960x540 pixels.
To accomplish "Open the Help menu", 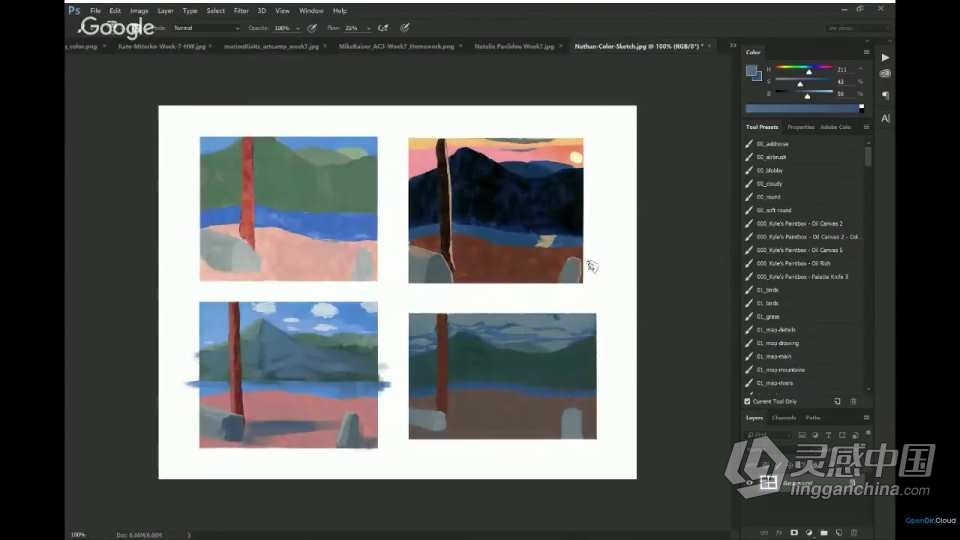I will click(340, 11).
